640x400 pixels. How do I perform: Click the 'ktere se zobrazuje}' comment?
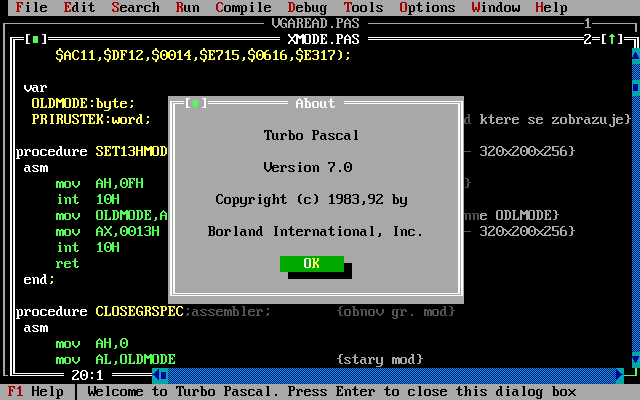(556, 119)
